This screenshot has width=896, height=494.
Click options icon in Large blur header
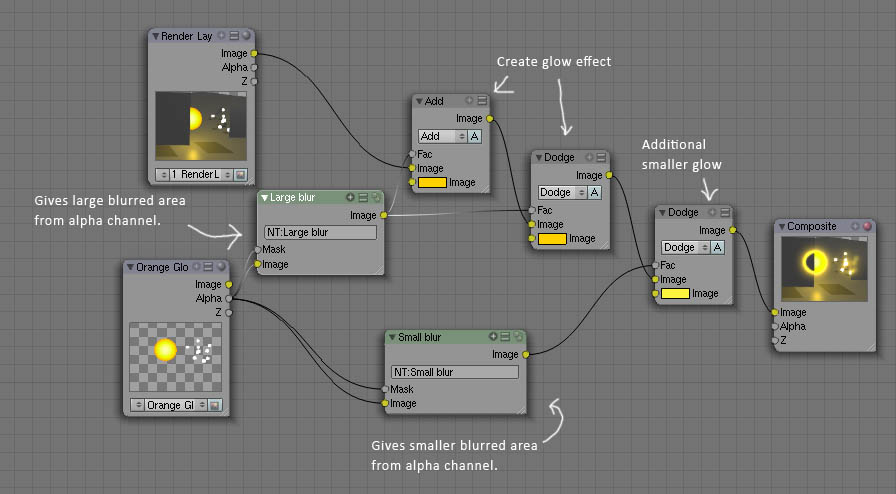click(x=363, y=197)
